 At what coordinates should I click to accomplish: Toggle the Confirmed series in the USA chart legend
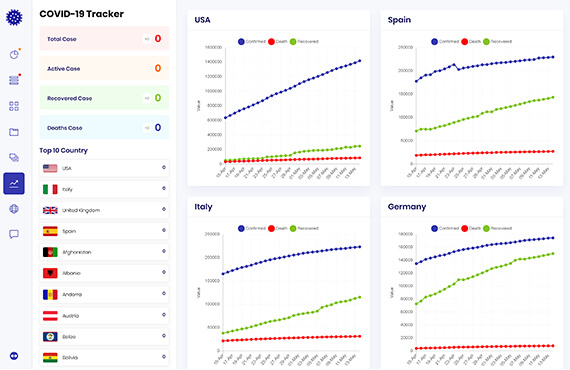(x=252, y=41)
